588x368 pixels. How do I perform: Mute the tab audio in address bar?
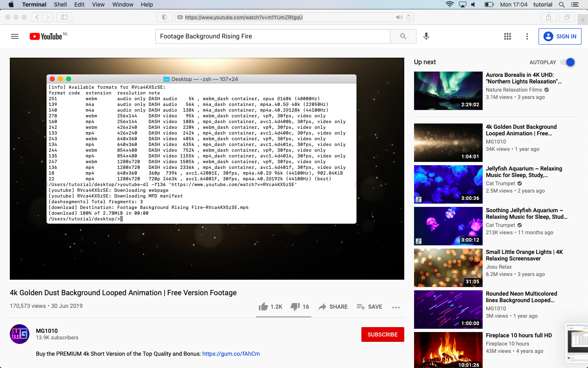399,17
